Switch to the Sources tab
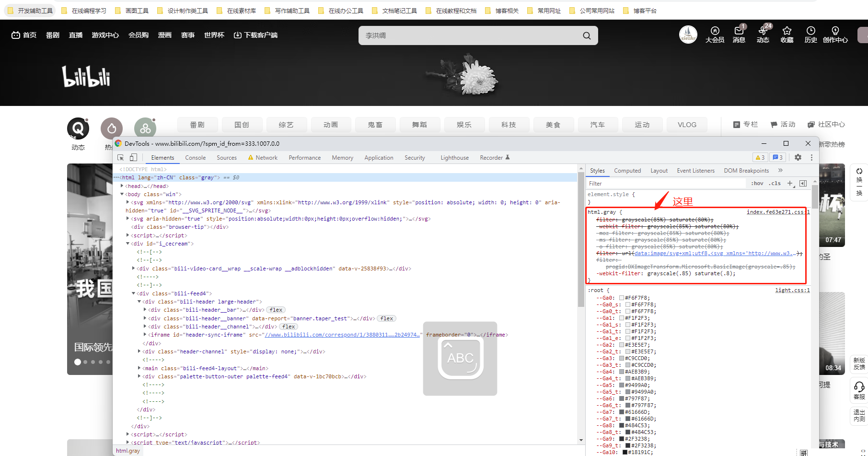This screenshot has height=456, width=868. 227,158
